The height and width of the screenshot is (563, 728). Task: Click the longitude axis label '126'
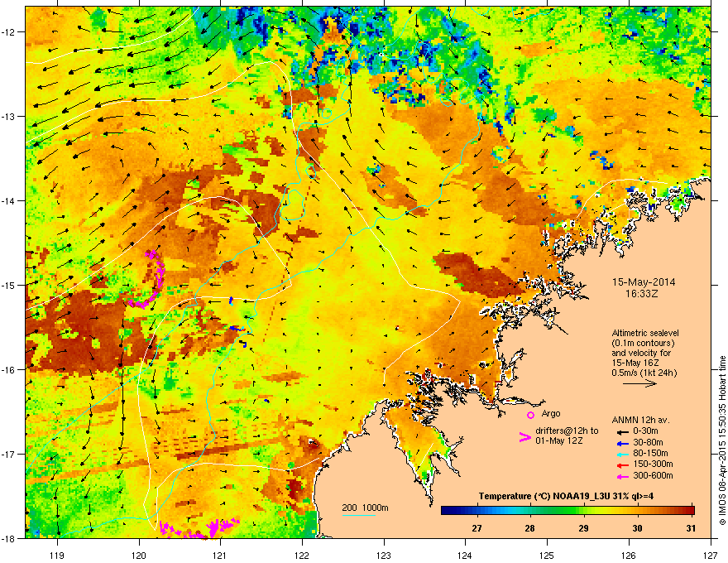[x=629, y=555]
